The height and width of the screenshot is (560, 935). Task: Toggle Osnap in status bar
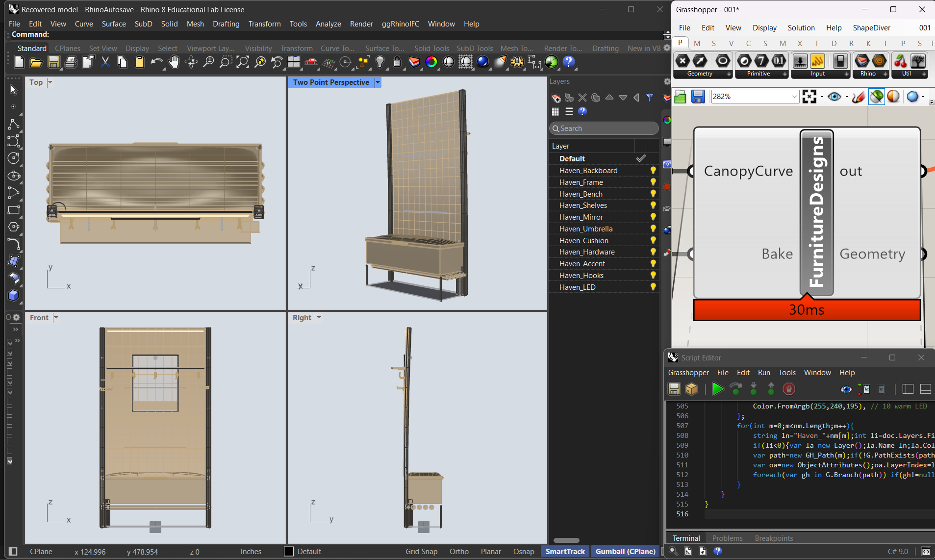click(x=524, y=552)
